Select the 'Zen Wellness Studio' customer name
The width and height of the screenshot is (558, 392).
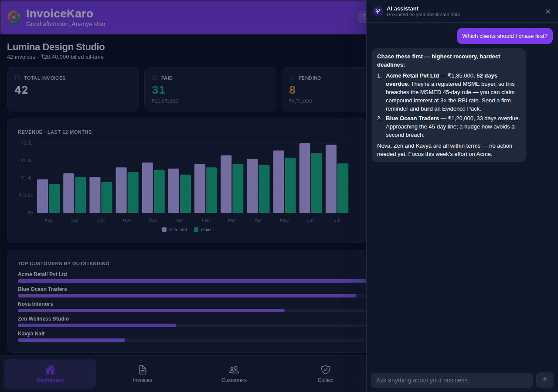tap(43, 319)
